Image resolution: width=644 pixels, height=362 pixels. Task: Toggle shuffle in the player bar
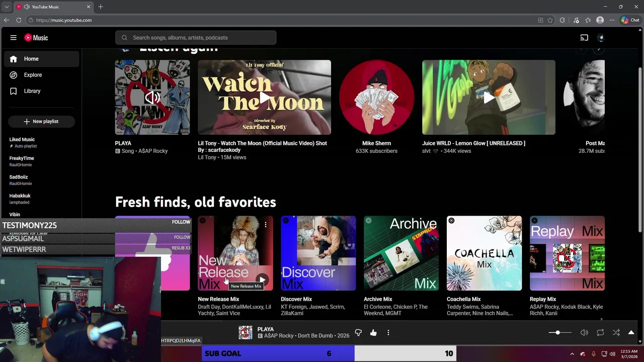coord(616,333)
